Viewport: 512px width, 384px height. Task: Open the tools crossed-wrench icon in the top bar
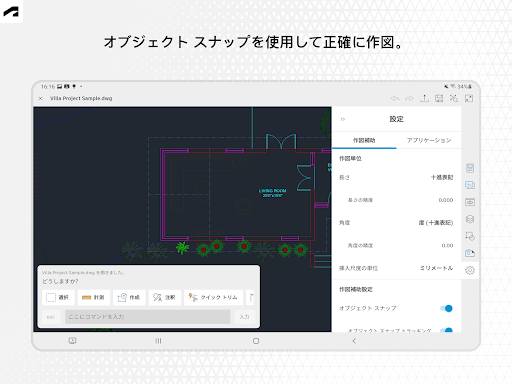454,98
